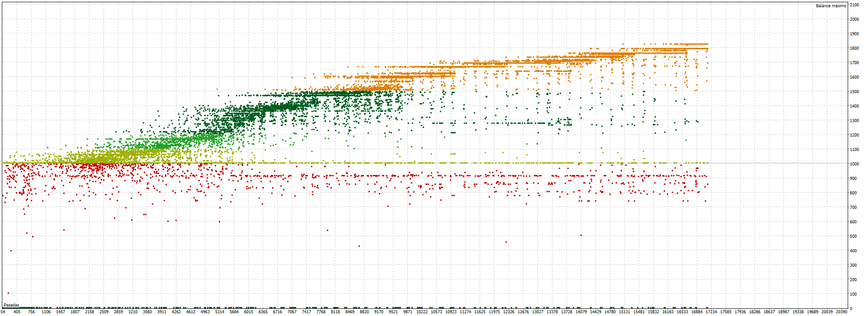Click the 'Balance máximo' axis label

coord(831,6)
